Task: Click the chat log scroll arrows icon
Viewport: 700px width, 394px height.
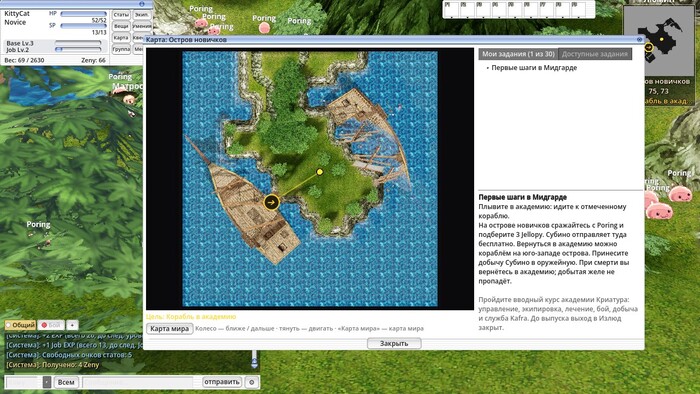Action: click(x=254, y=360)
